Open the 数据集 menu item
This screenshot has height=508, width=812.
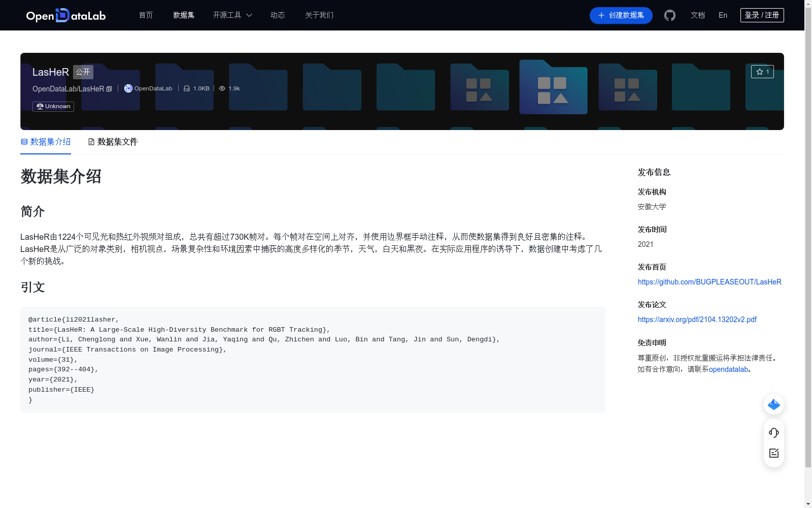click(x=183, y=15)
